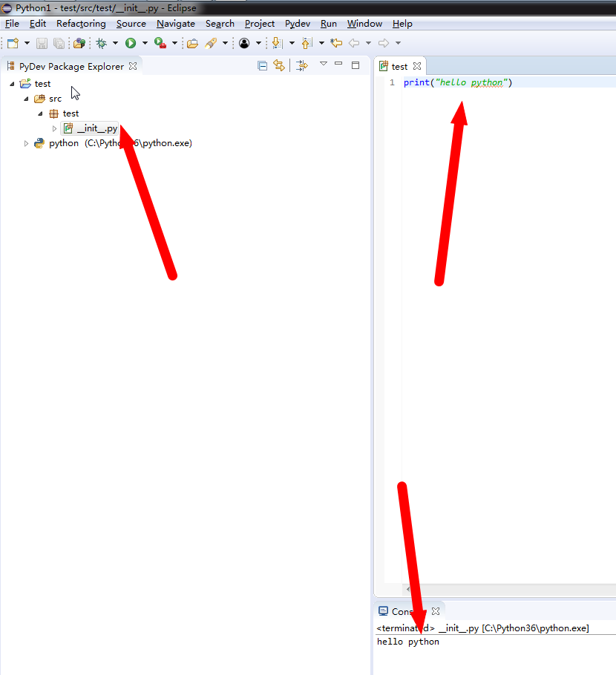This screenshot has width=616, height=675.
Task: Minimize the Package Explorer panel
Action: pyautogui.click(x=338, y=64)
